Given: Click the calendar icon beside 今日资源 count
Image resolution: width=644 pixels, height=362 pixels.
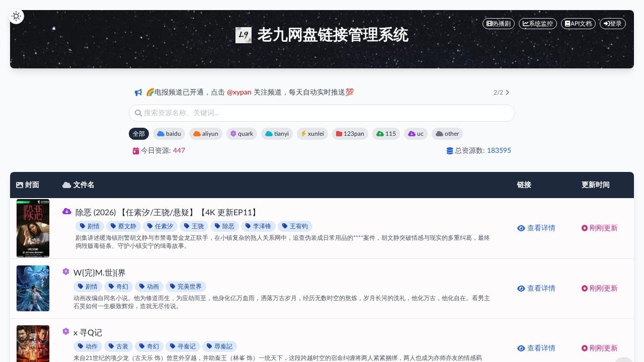Looking at the screenshot, I should 136,150.
